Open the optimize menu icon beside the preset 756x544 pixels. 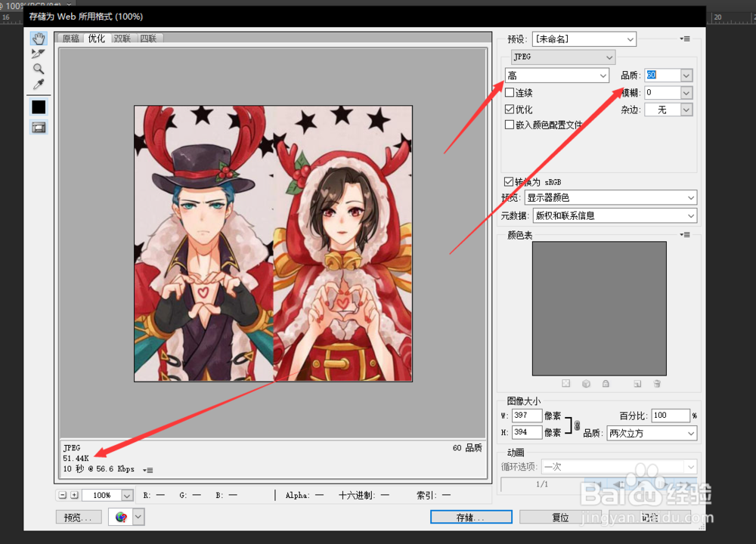point(685,39)
